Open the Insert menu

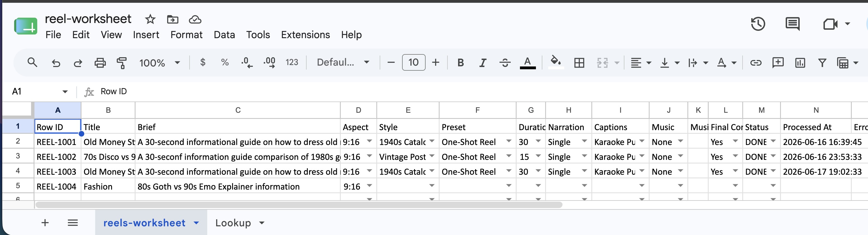click(146, 35)
